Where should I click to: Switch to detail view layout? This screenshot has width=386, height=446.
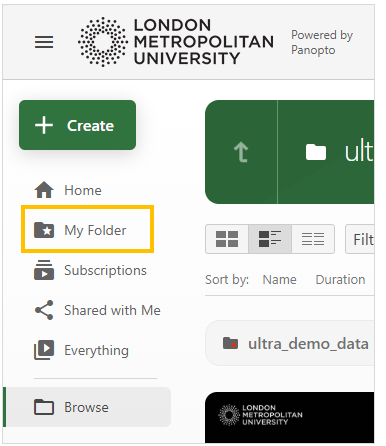270,239
